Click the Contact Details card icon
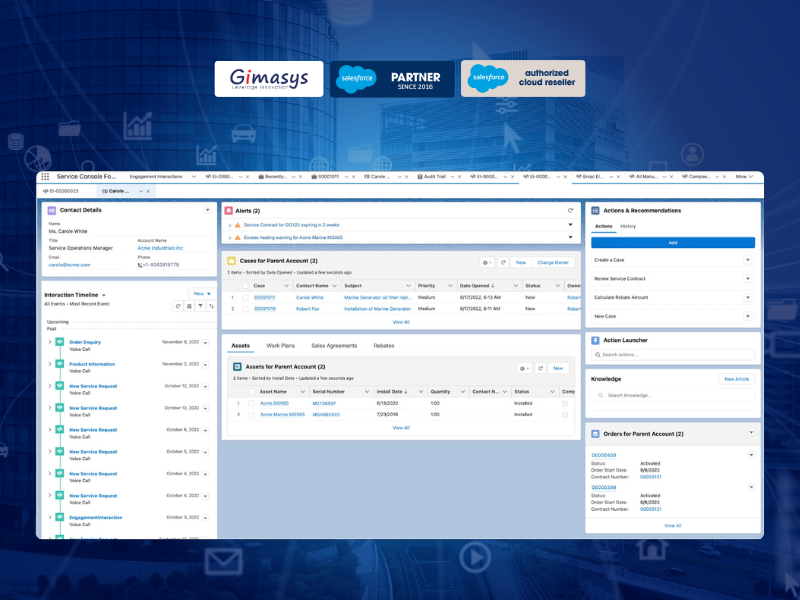 (x=52, y=210)
